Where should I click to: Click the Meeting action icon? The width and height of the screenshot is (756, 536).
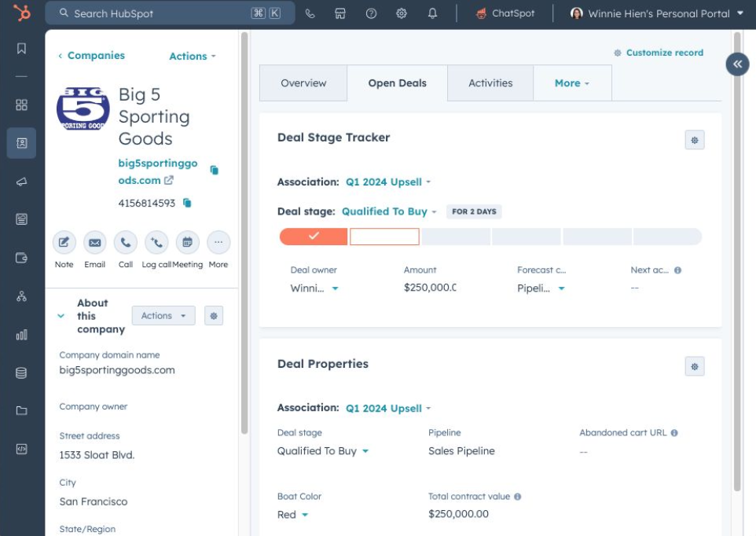point(188,242)
